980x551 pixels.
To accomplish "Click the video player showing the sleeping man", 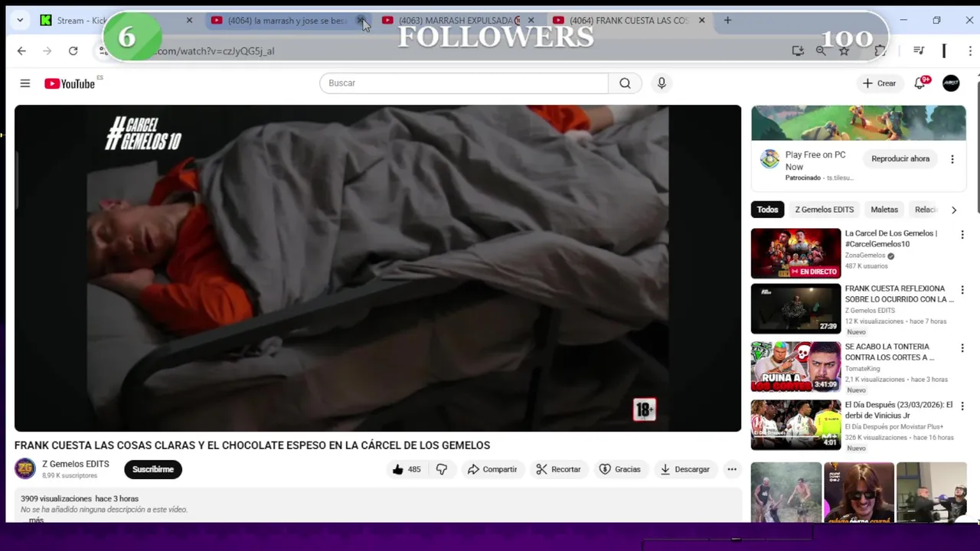I will tap(377, 268).
